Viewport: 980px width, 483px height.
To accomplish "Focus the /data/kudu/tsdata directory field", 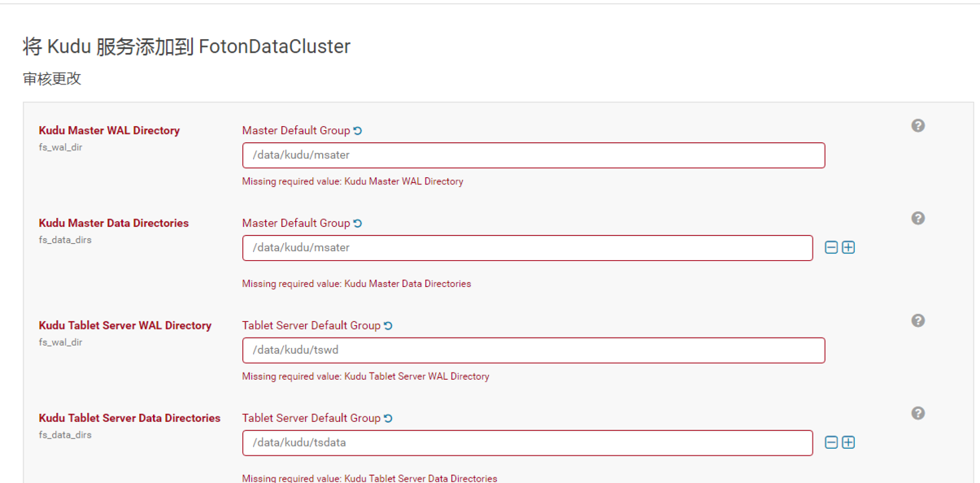I will point(527,443).
